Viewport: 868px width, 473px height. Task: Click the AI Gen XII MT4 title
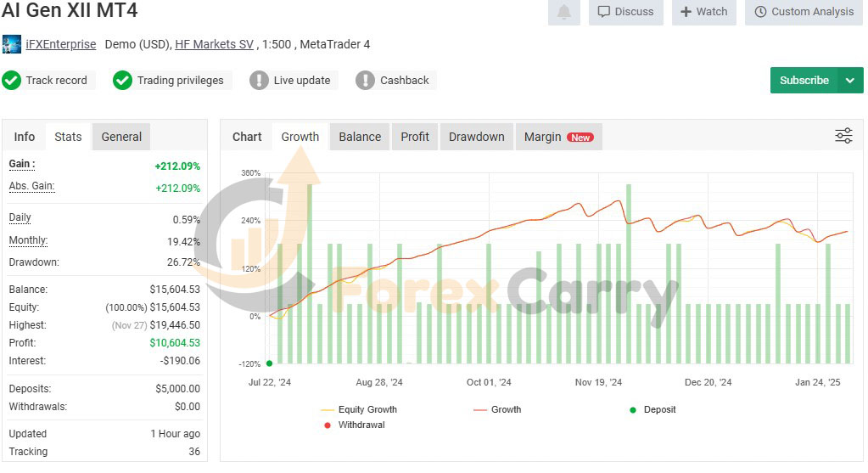70,9
